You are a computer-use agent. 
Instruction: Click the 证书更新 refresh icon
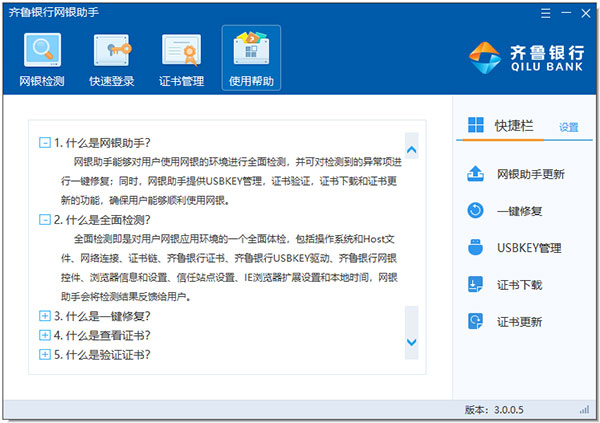(475, 321)
